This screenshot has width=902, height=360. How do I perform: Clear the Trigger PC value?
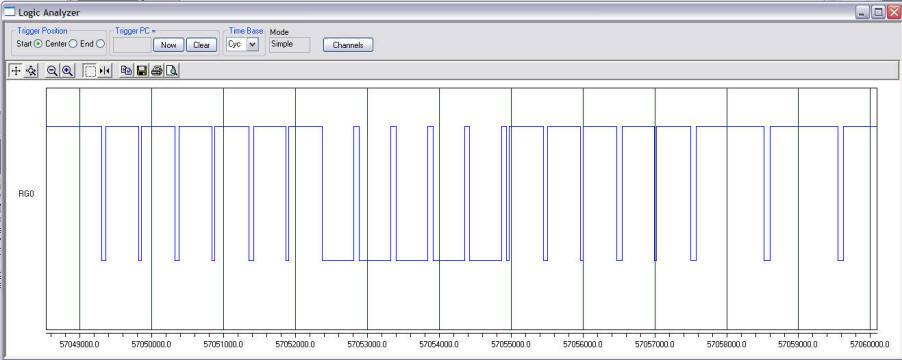pos(201,45)
